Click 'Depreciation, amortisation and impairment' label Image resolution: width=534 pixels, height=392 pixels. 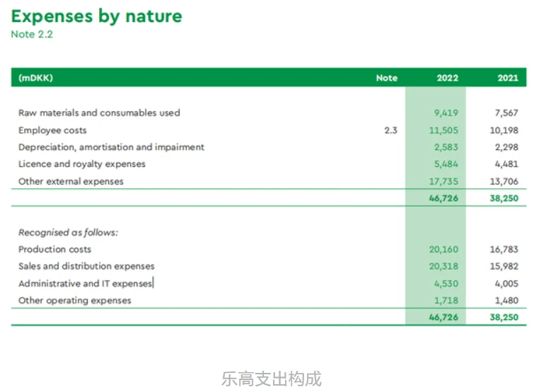pos(111,147)
